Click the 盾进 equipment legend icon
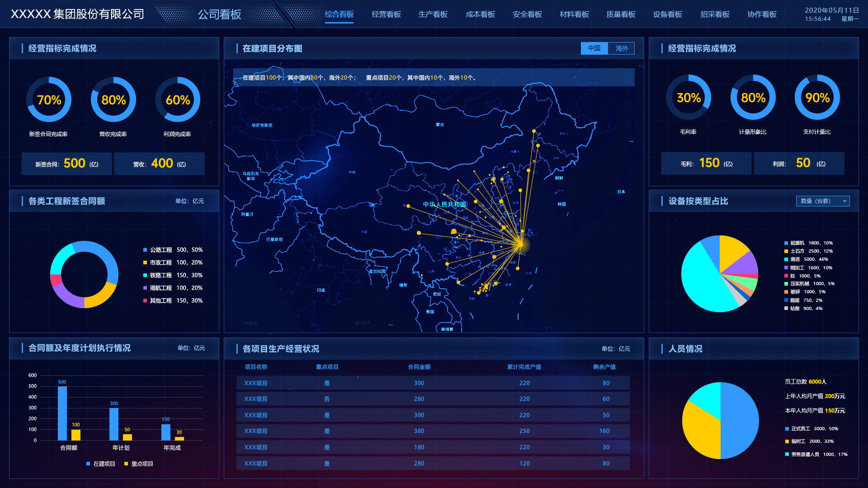This screenshot has width=868, height=488. [x=786, y=259]
